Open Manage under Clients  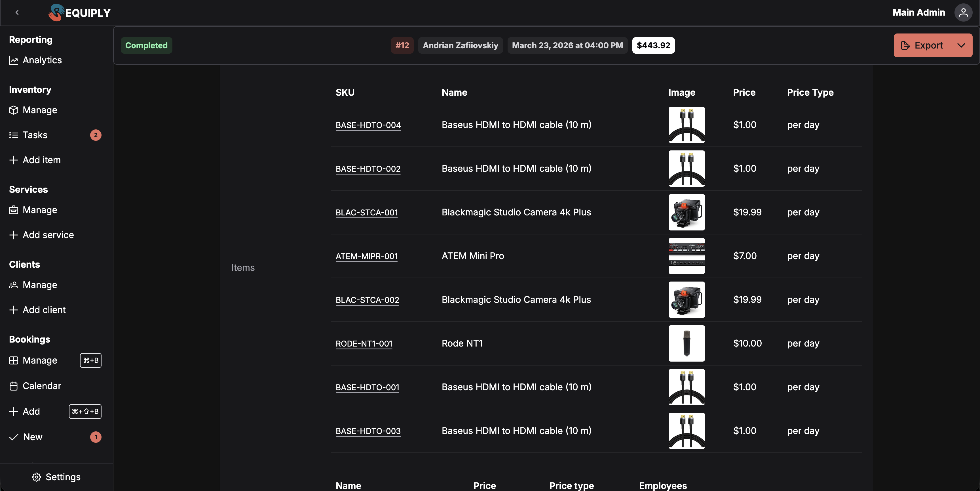(33, 285)
